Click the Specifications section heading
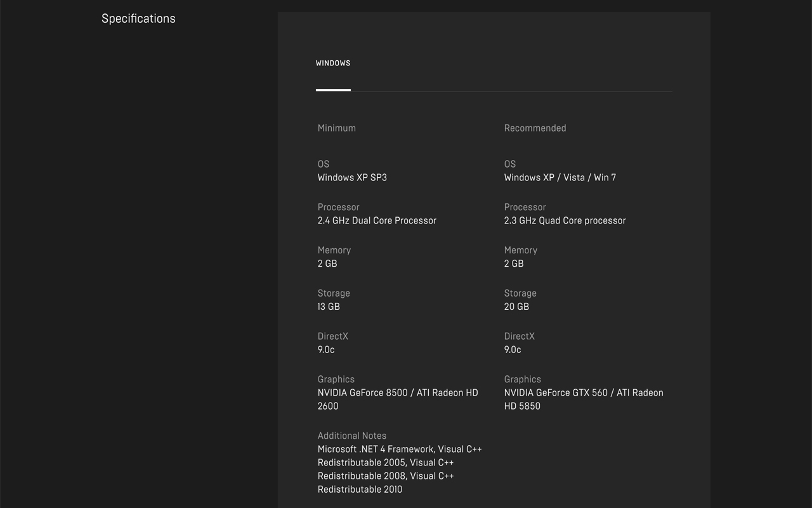The height and width of the screenshot is (508, 812). [x=138, y=18]
